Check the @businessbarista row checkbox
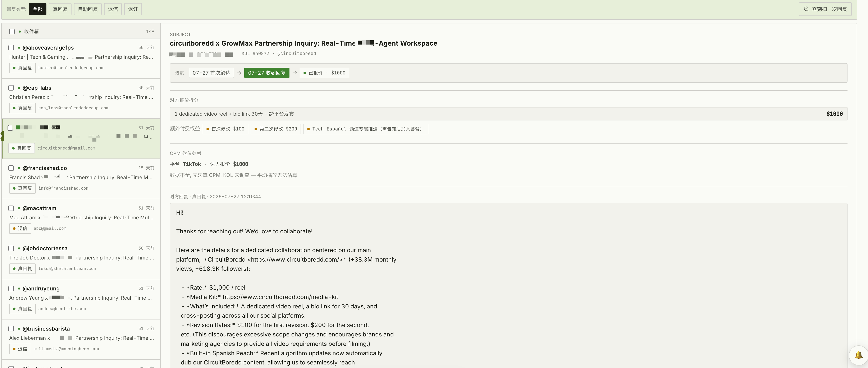This screenshot has width=868, height=368. (11, 328)
